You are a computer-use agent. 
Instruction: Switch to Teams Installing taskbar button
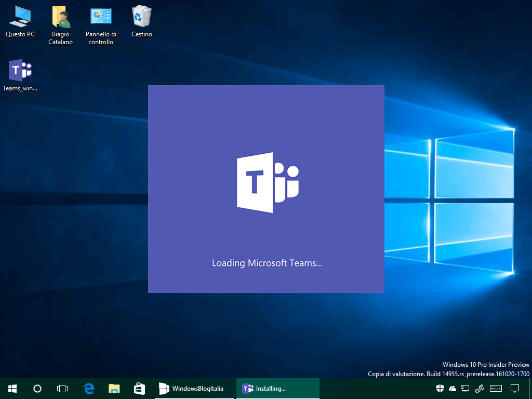278,389
